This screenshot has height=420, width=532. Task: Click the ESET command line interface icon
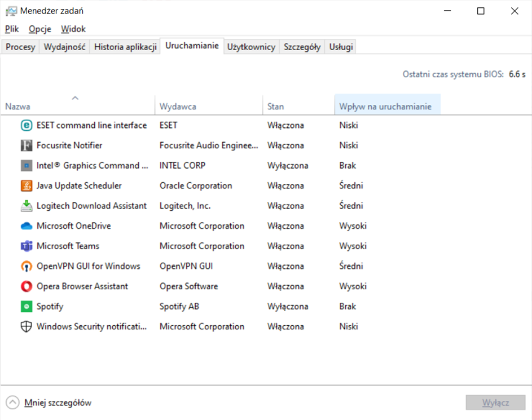(27, 125)
